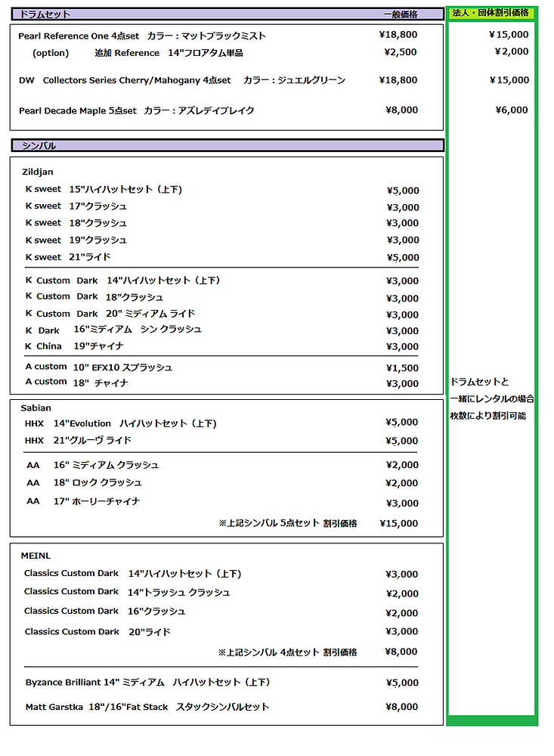Select K sweet 15"ハイハットセット row

click(104, 190)
